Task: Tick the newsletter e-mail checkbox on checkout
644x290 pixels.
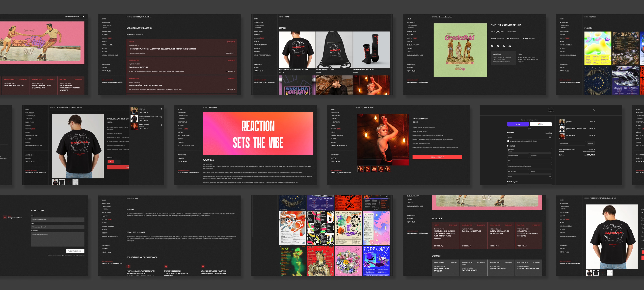Action: coord(508,141)
